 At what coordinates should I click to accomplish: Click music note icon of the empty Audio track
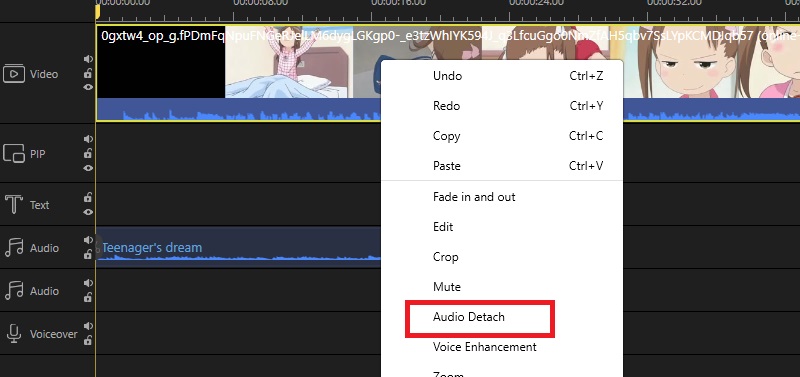point(14,291)
